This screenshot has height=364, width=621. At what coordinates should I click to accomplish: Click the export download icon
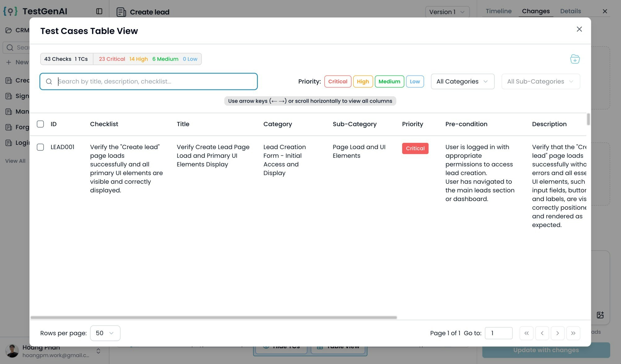(x=575, y=59)
